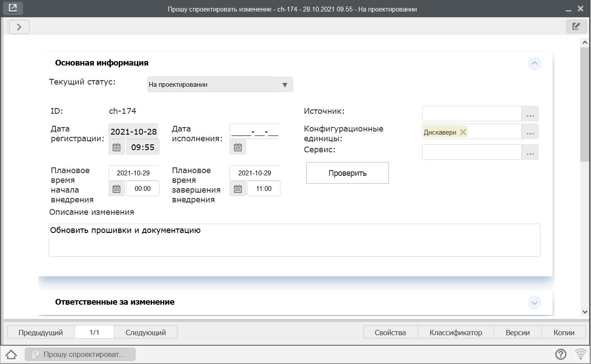Click the Проверить button
Image resolution: width=591 pixels, height=364 pixels.
point(347,173)
